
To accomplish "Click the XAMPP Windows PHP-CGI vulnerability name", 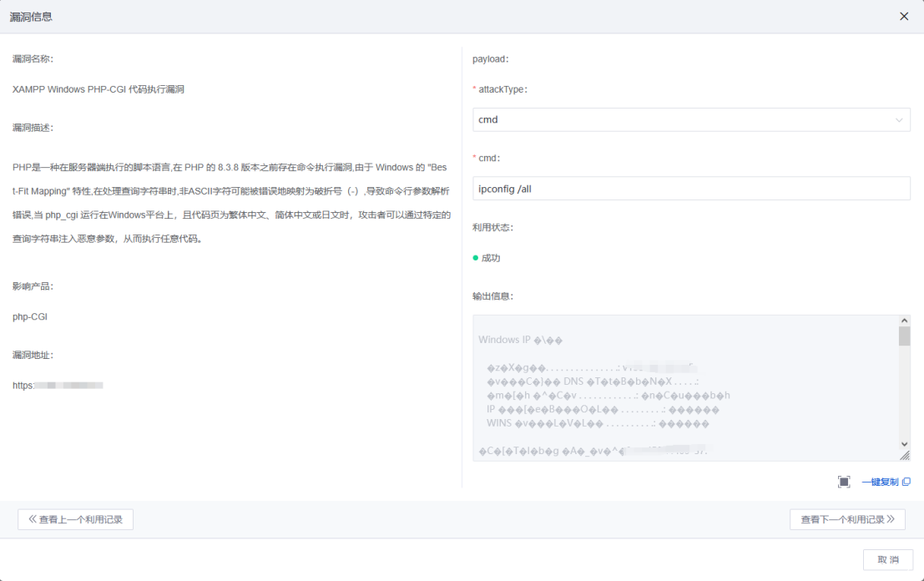I will 98,89.
